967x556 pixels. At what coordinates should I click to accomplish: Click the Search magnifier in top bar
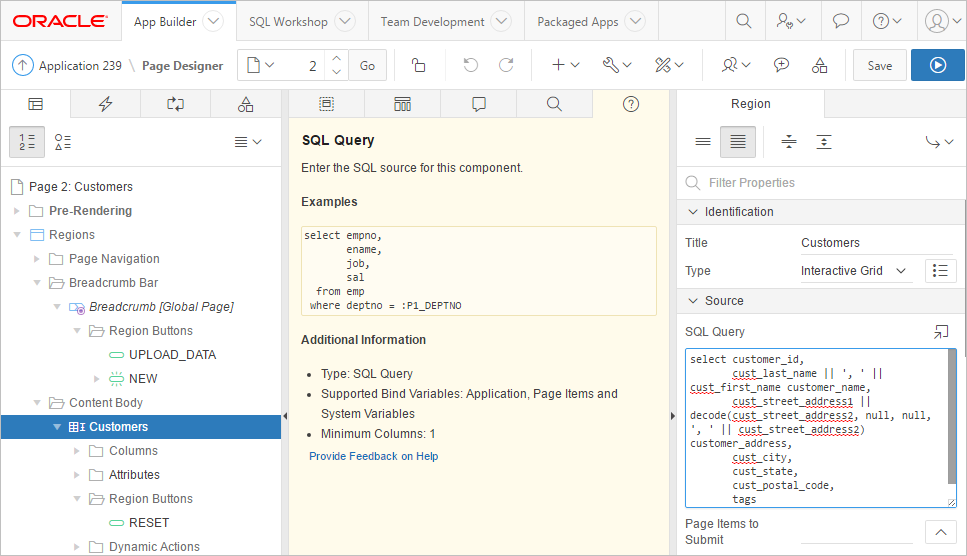point(743,21)
